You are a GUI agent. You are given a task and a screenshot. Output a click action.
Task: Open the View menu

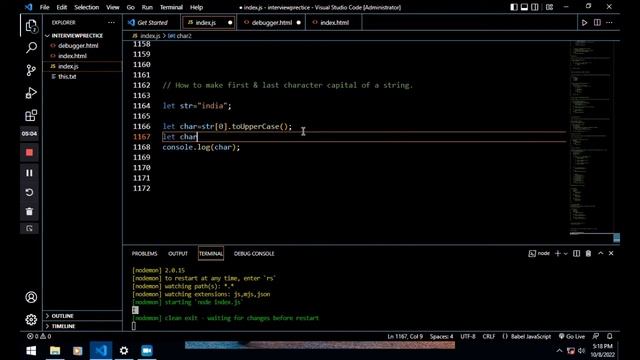(113, 7)
